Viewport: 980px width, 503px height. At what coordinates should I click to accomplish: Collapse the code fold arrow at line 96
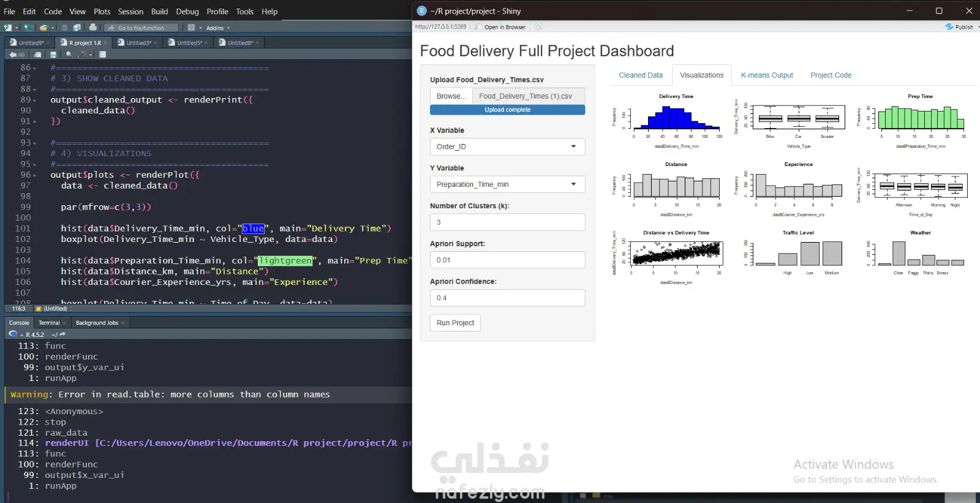tap(35, 175)
